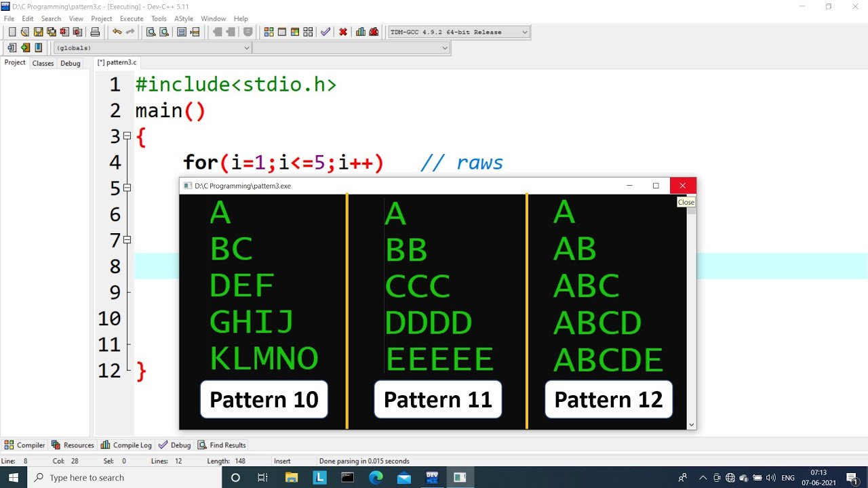This screenshot has height=488, width=868.
Task: Open the Search menu
Action: click(x=51, y=18)
